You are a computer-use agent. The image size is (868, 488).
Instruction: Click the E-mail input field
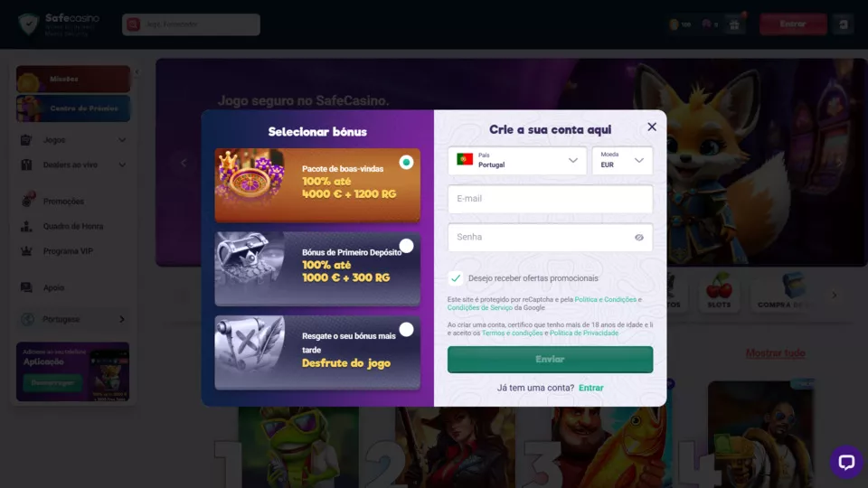click(x=551, y=199)
